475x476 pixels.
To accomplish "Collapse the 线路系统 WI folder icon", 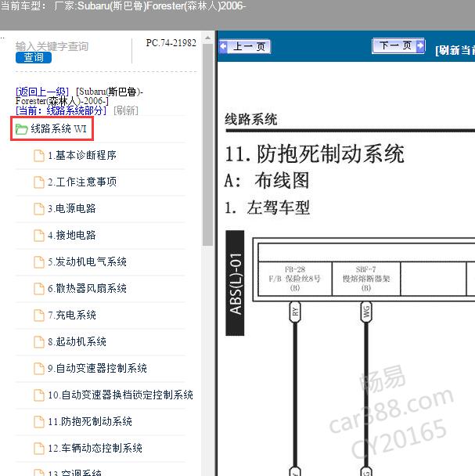I will point(22,129).
